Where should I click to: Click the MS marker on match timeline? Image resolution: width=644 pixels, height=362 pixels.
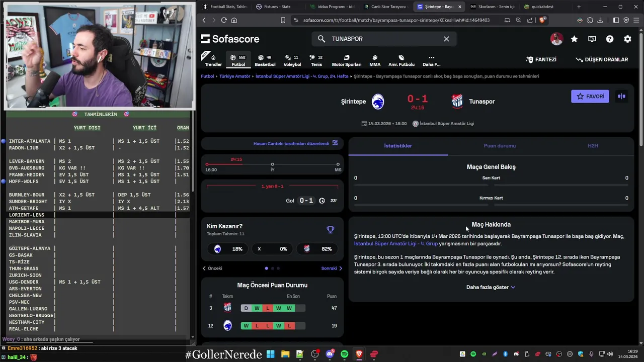coord(338,164)
